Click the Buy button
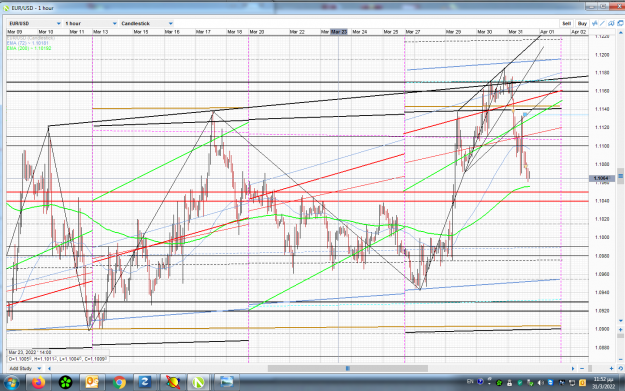This screenshot has width=625, height=391. click(582, 24)
